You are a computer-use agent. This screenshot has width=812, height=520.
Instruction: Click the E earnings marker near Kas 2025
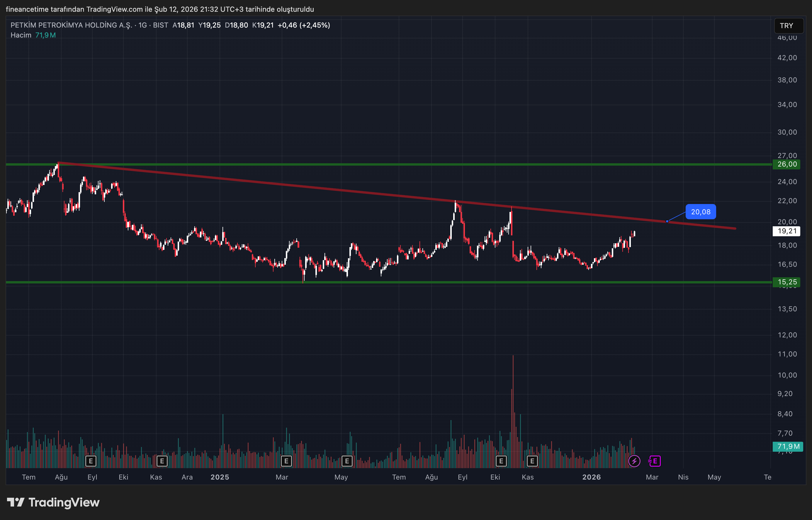(532, 461)
